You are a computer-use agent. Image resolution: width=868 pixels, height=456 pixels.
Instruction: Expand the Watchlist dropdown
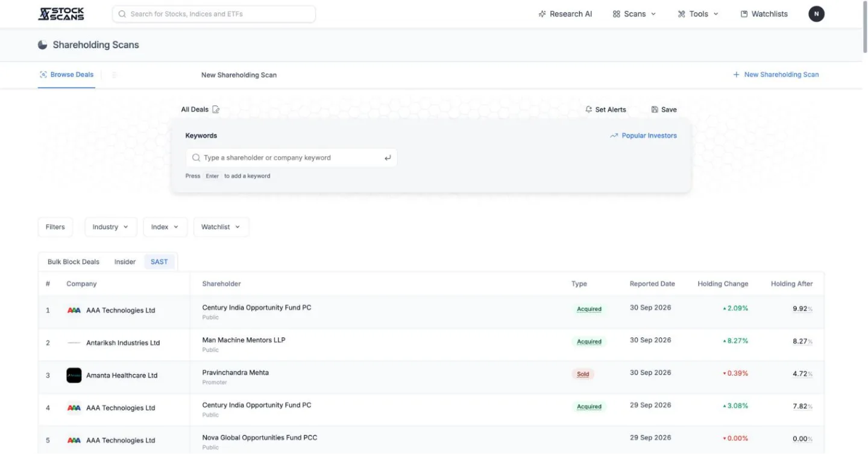pyautogui.click(x=221, y=227)
